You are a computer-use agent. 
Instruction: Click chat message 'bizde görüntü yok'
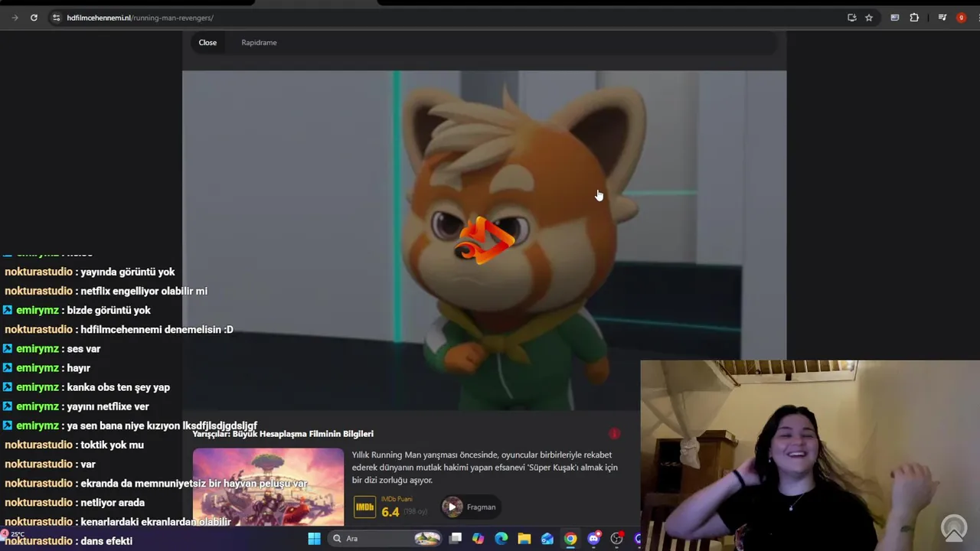coord(109,310)
